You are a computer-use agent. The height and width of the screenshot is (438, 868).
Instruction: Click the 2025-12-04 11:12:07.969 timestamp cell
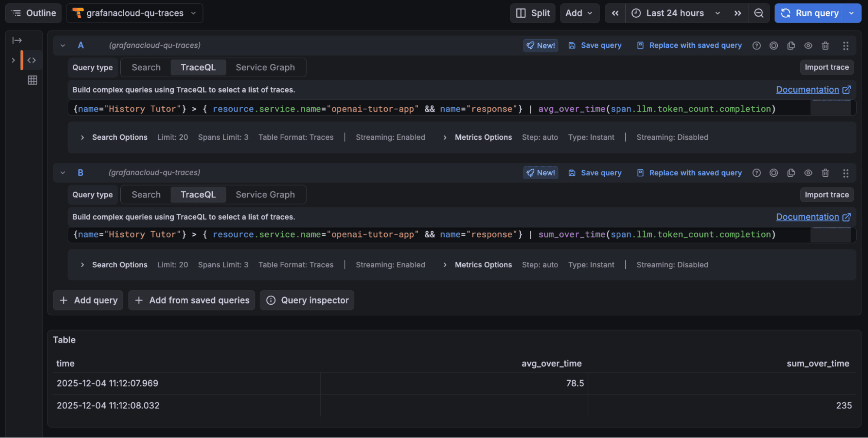pos(187,383)
